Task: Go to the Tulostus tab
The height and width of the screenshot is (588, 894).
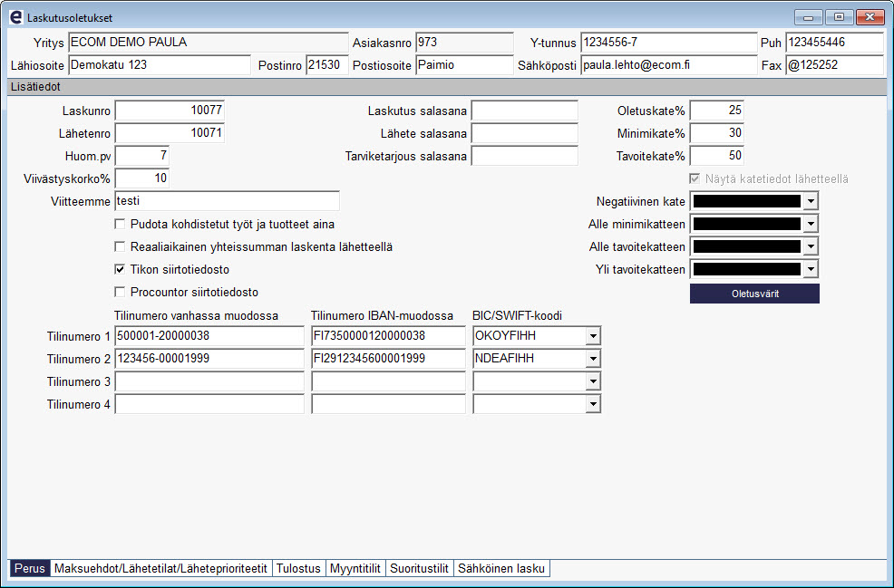Action: (x=299, y=568)
